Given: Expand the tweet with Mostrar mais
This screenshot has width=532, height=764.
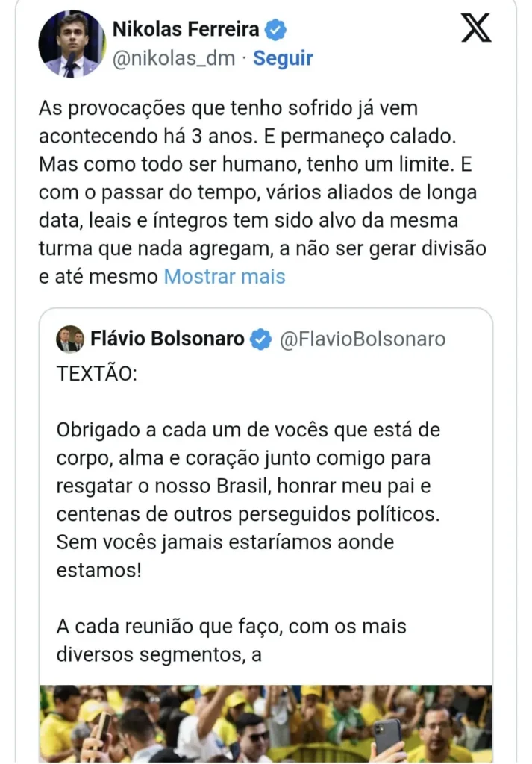Looking at the screenshot, I should click(x=225, y=276).
